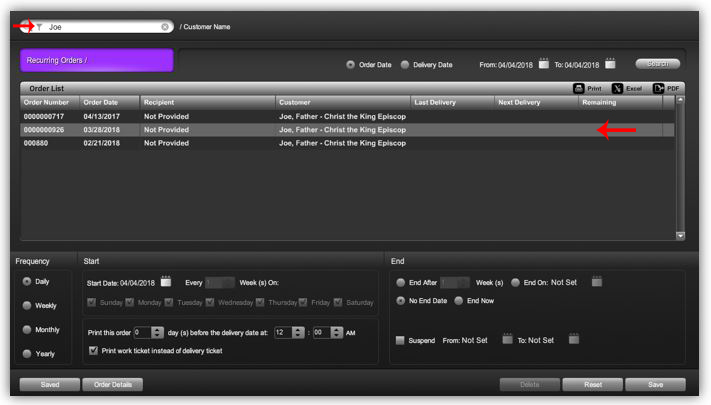The image size is (711, 405).
Task: Sort by Order Date column header
Action: point(110,102)
